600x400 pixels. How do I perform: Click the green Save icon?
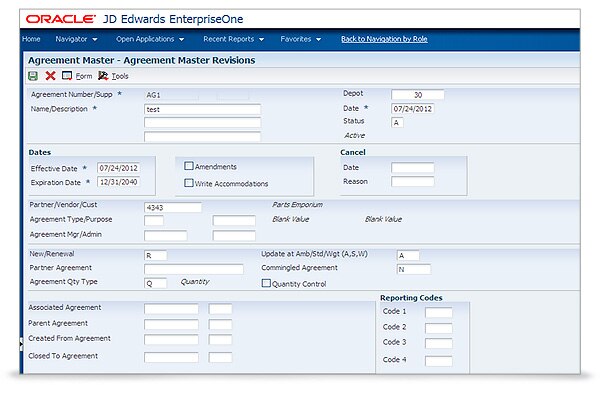pos(33,75)
